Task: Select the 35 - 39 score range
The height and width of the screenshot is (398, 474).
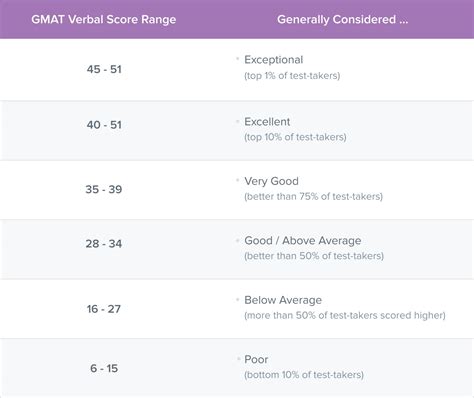Action: pos(104,189)
